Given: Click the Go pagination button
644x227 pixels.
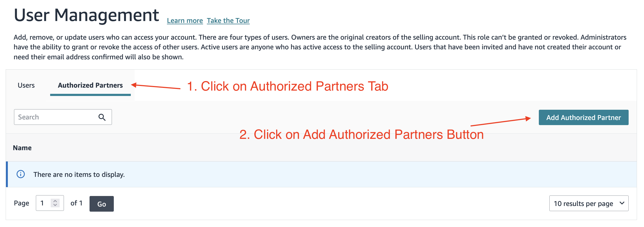Looking at the screenshot, I should (x=102, y=204).
